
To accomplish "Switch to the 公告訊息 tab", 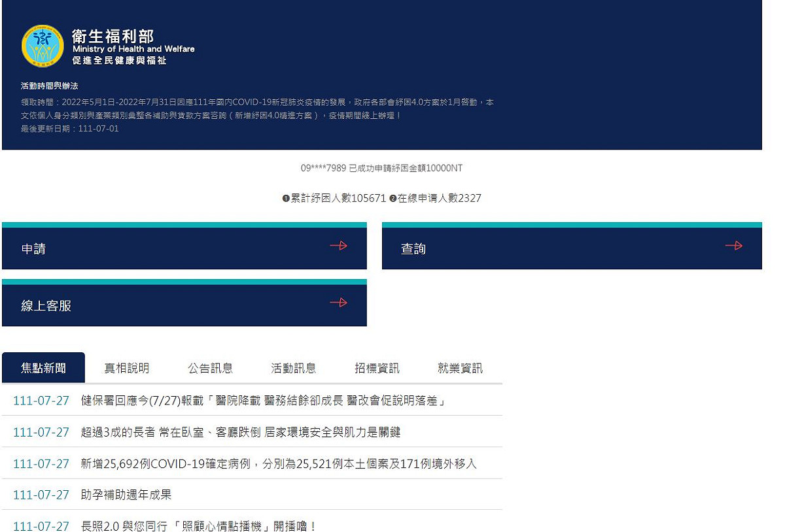I will pos(210,368).
